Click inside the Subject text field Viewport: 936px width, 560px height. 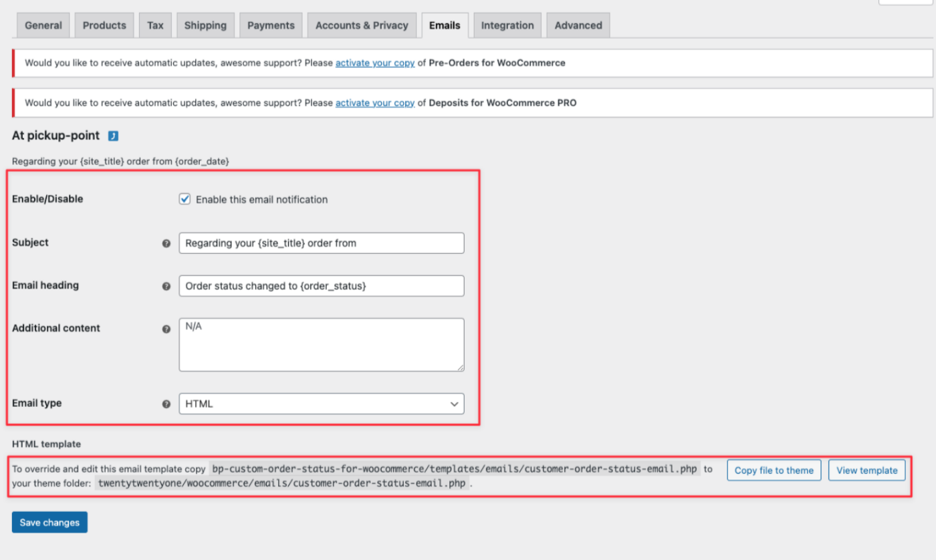[321, 243]
